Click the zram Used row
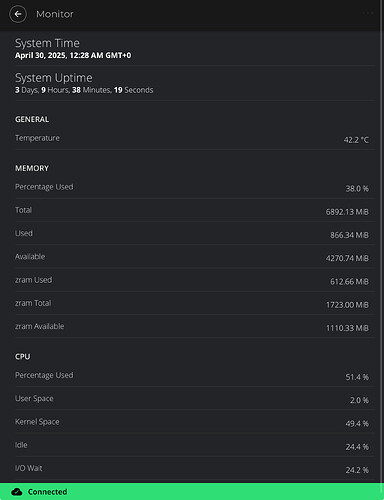 point(195,280)
